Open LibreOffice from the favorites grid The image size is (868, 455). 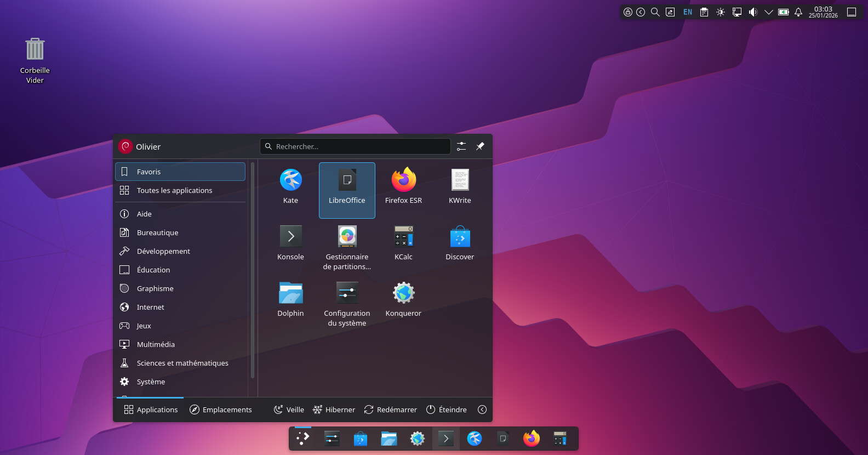point(347,190)
